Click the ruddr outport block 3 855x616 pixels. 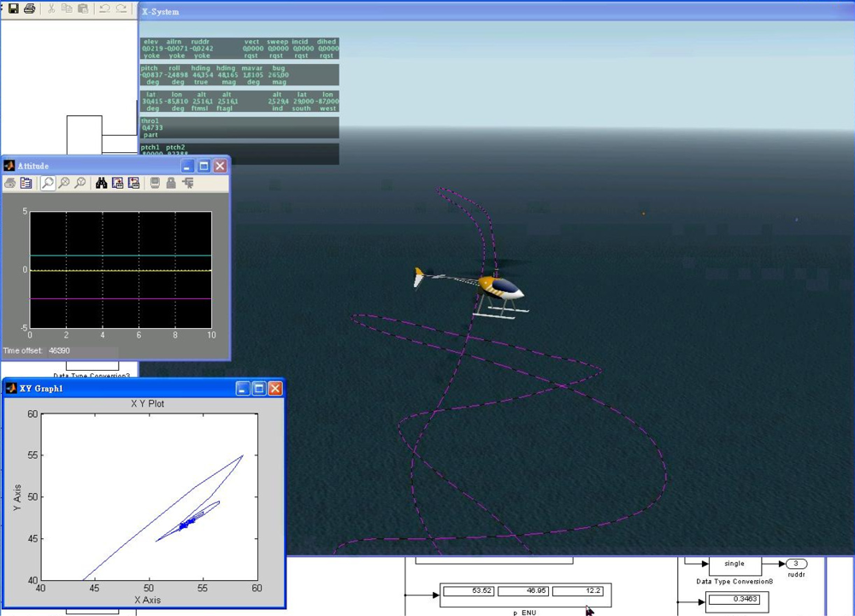tap(795, 564)
